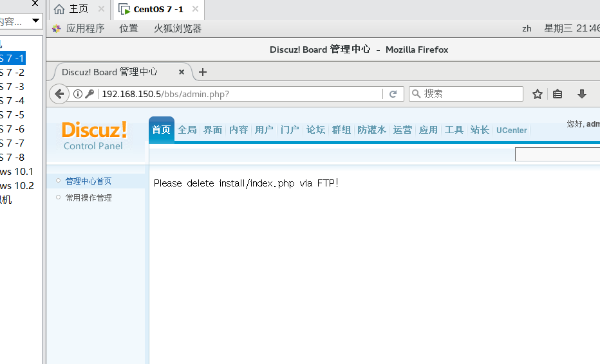Switch to the 主页 VMware tab
The width and height of the screenshot is (600, 364).
[x=79, y=9]
